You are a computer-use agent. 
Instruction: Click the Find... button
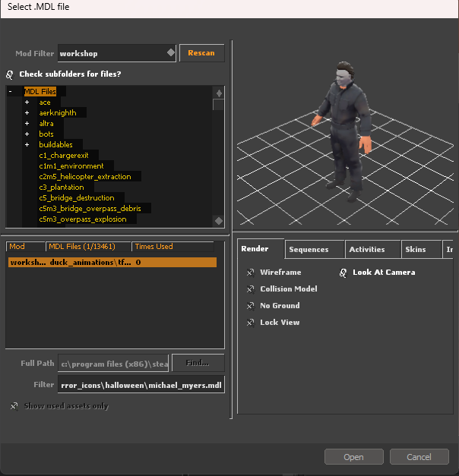[x=198, y=363]
